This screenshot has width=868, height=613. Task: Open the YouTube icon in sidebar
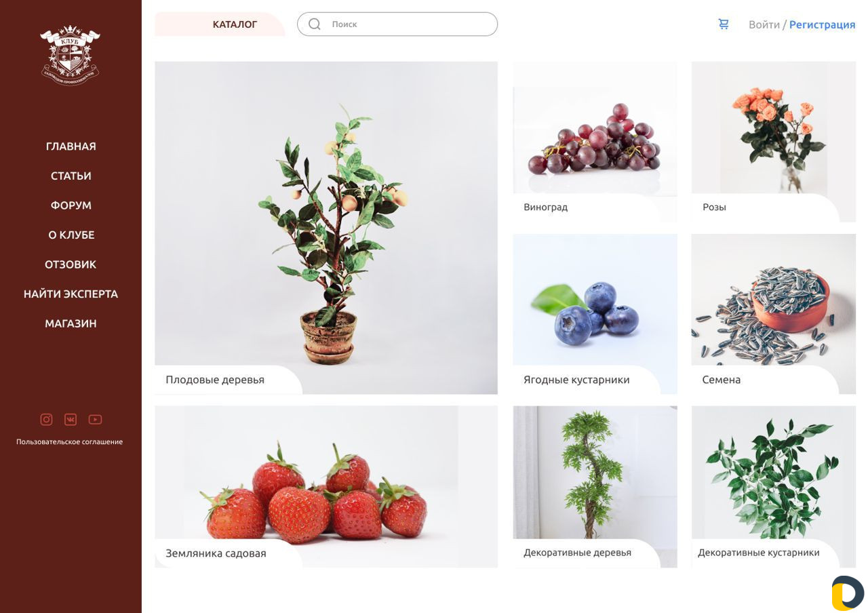(95, 420)
